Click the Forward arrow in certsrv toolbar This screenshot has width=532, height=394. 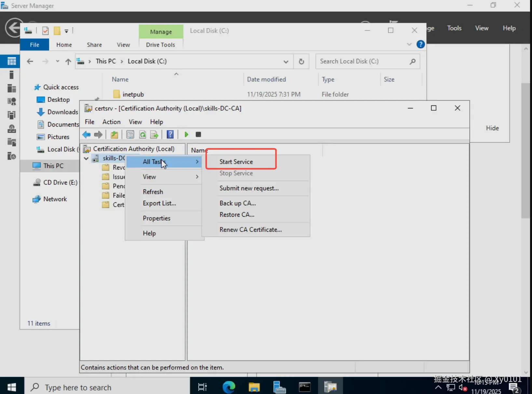click(98, 134)
